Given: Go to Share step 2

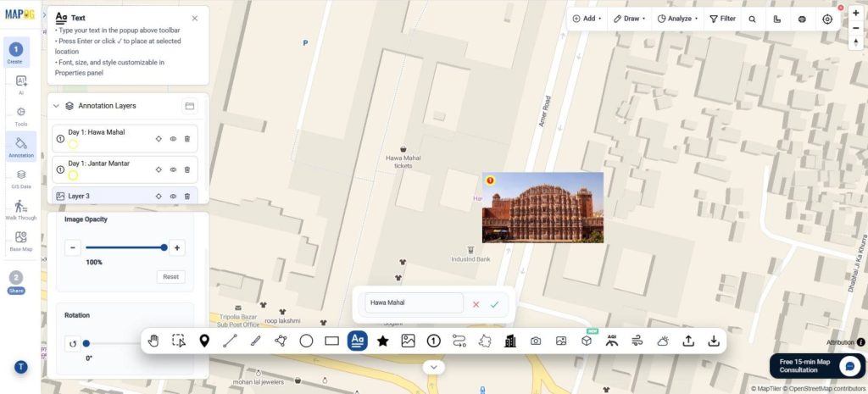Looking at the screenshot, I should coord(16,282).
